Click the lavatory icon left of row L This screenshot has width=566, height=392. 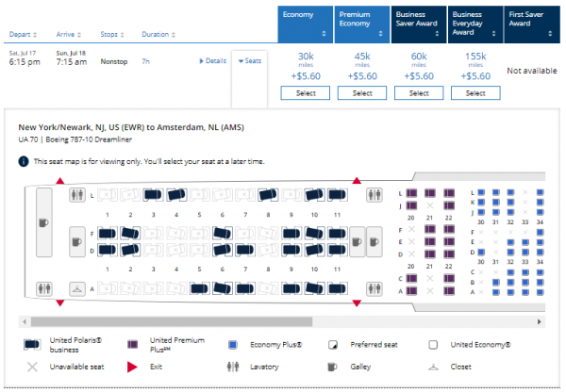(77, 197)
